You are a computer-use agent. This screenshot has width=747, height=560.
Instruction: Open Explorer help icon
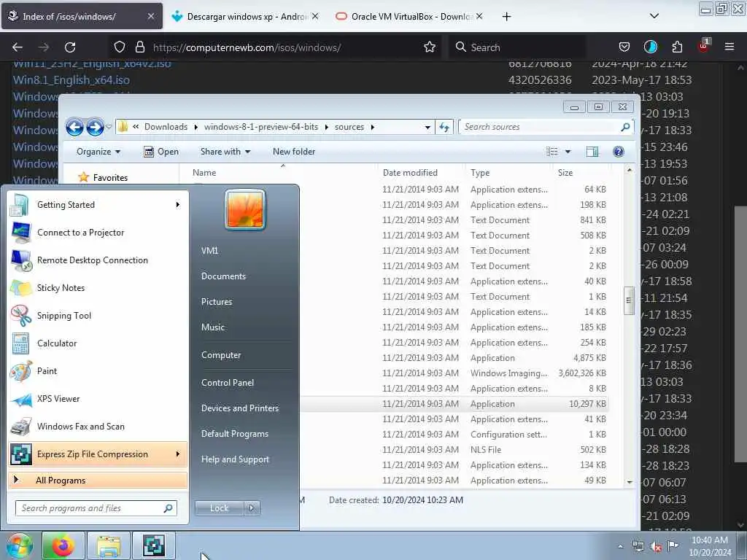(619, 152)
